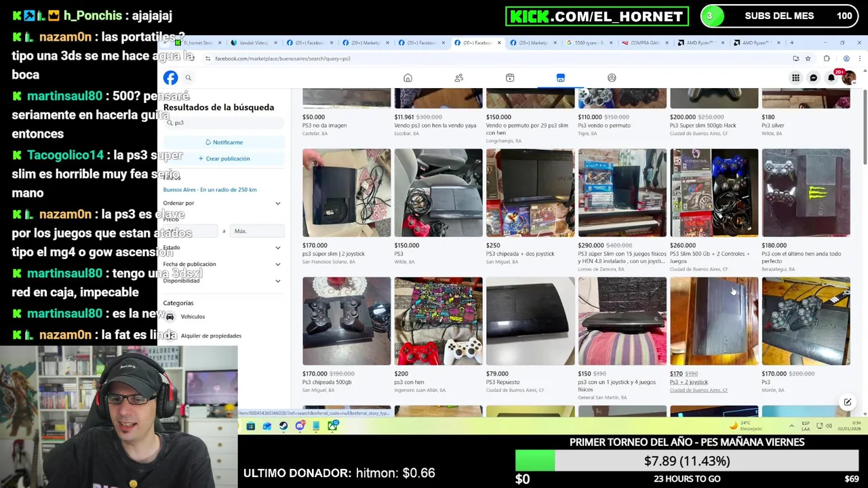The image size is (868, 488).
Task: Show hidden tray icons chevron
Action: tap(791, 426)
